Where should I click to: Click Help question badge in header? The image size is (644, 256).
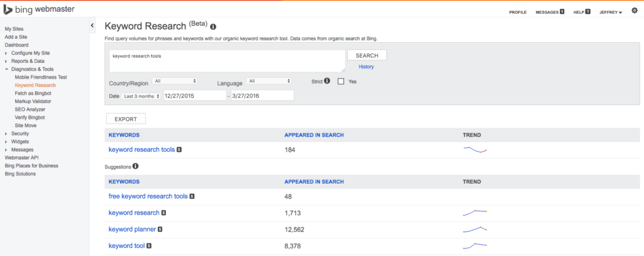(588, 12)
